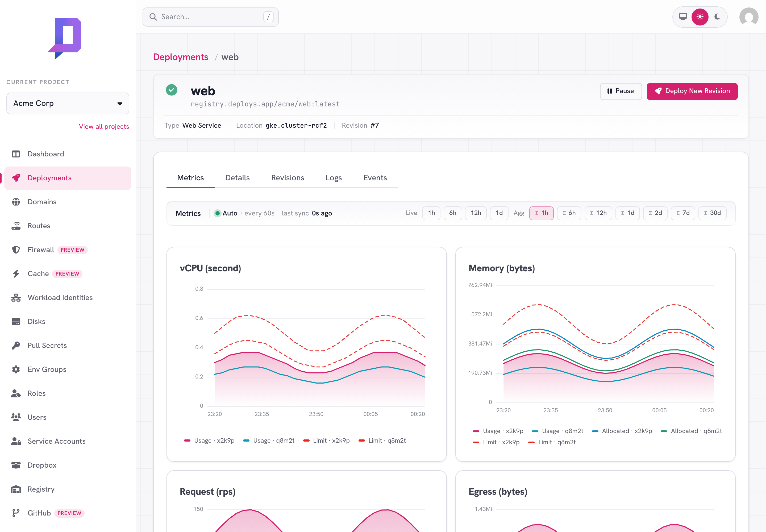Click the Domains globe icon
766x532 pixels.
pyautogui.click(x=16, y=202)
